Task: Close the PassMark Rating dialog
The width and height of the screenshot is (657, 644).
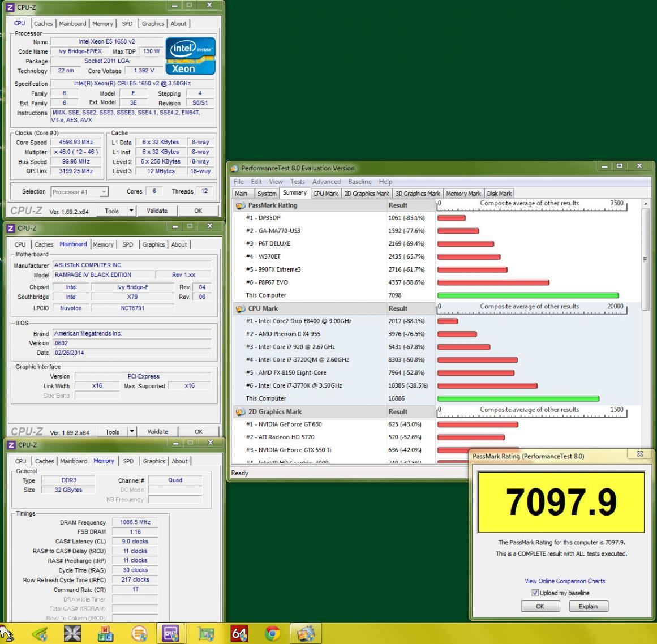Action: (640, 454)
